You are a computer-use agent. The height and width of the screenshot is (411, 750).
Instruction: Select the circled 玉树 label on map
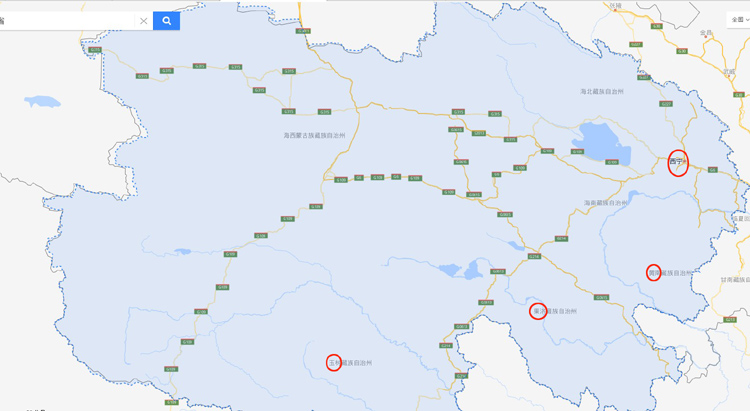pyautogui.click(x=334, y=363)
